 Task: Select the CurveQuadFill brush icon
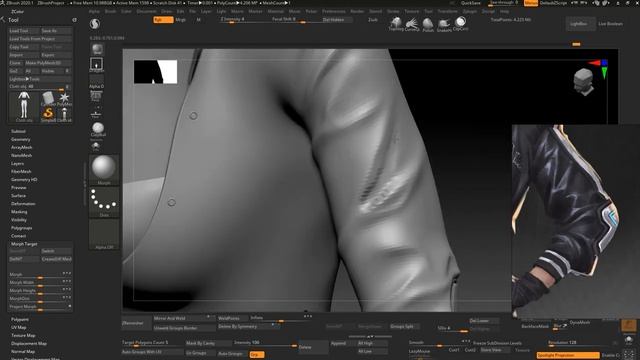click(x=412, y=24)
